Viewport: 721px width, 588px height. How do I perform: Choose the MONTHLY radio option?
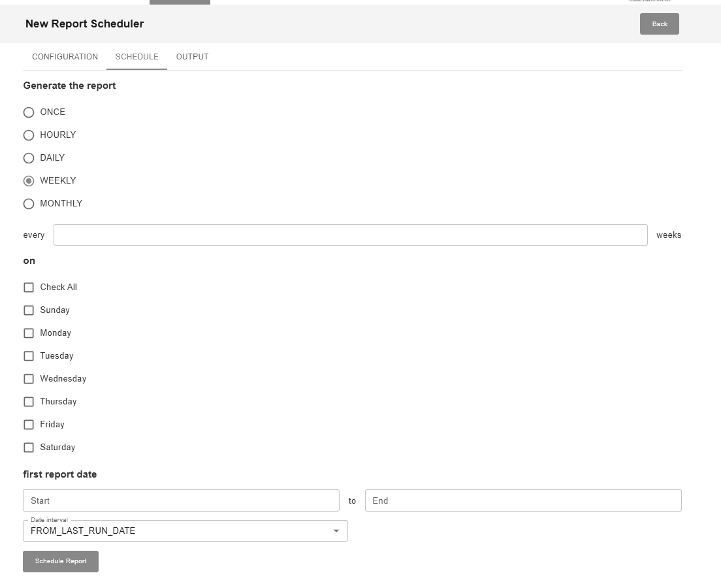29,204
